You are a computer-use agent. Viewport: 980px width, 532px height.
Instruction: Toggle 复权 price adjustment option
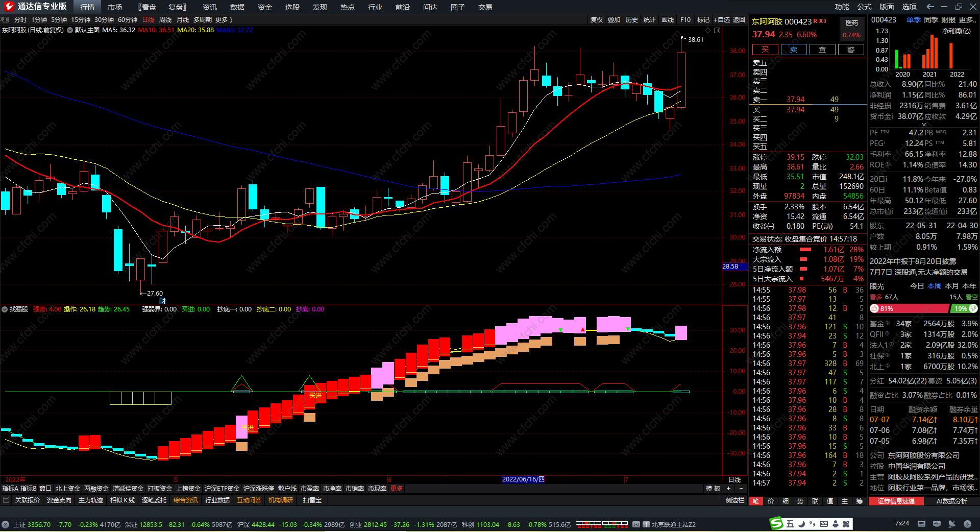pos(597,19)
